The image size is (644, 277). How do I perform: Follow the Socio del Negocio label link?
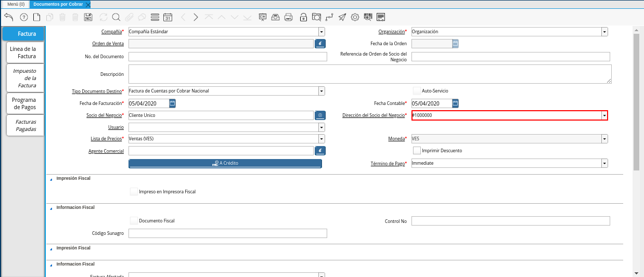(104, 115)
